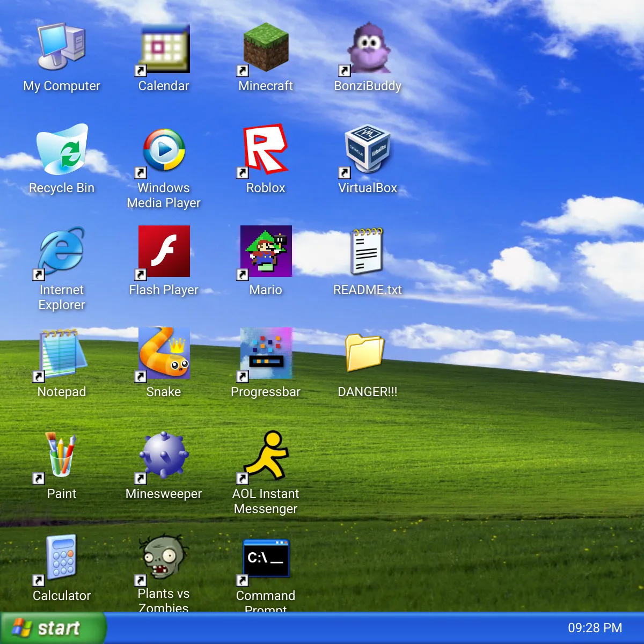Click the "AOL Instant Messenger" label text
Screen dimensions: 644x644
click(266, 501)
